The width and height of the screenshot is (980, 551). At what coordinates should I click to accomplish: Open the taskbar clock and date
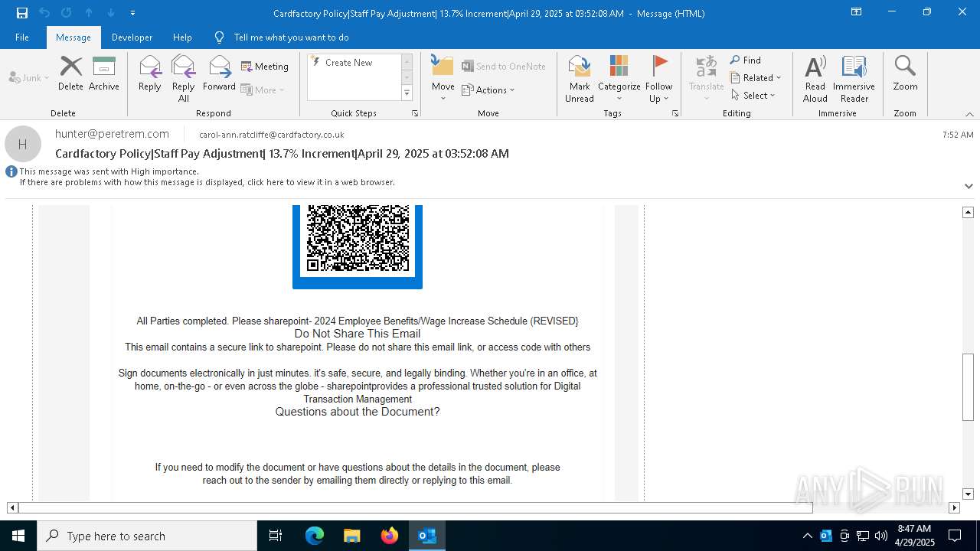tap(916, 536)
